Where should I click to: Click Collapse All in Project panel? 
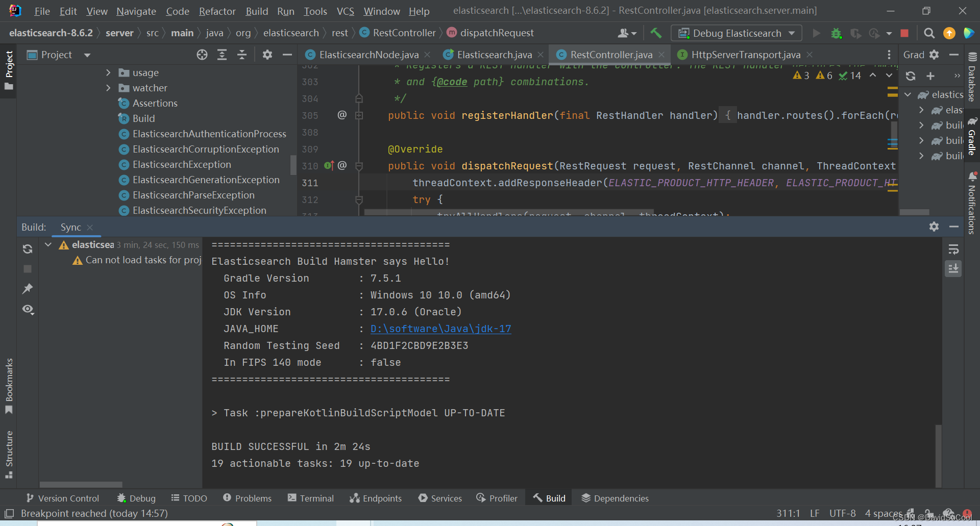[x=242, y=55]
